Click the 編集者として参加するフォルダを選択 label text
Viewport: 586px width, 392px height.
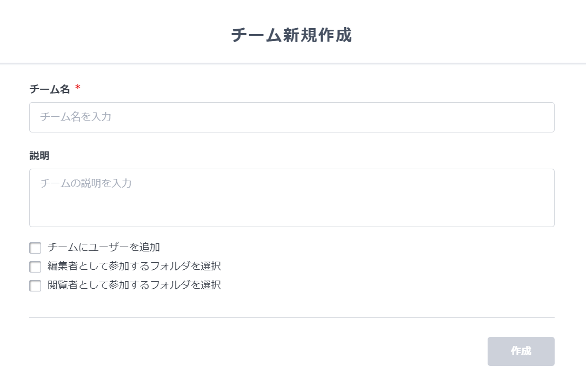pyautogui.click(x=134, y=266)
